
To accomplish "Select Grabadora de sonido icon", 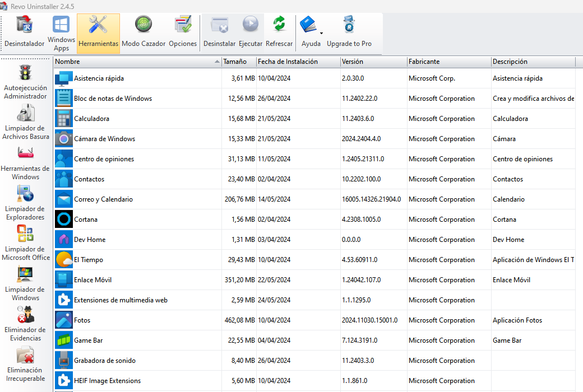I will [x=63, y=361].
